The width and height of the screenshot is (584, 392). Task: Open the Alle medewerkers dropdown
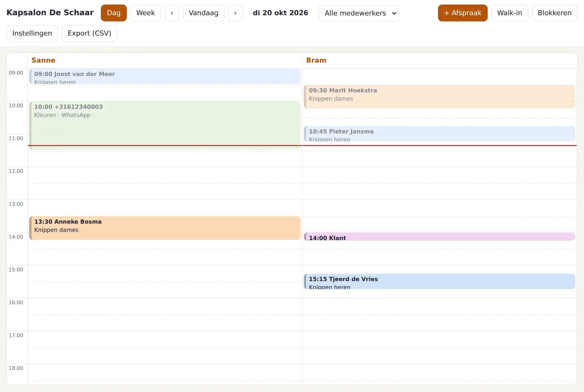coord(358,13)
